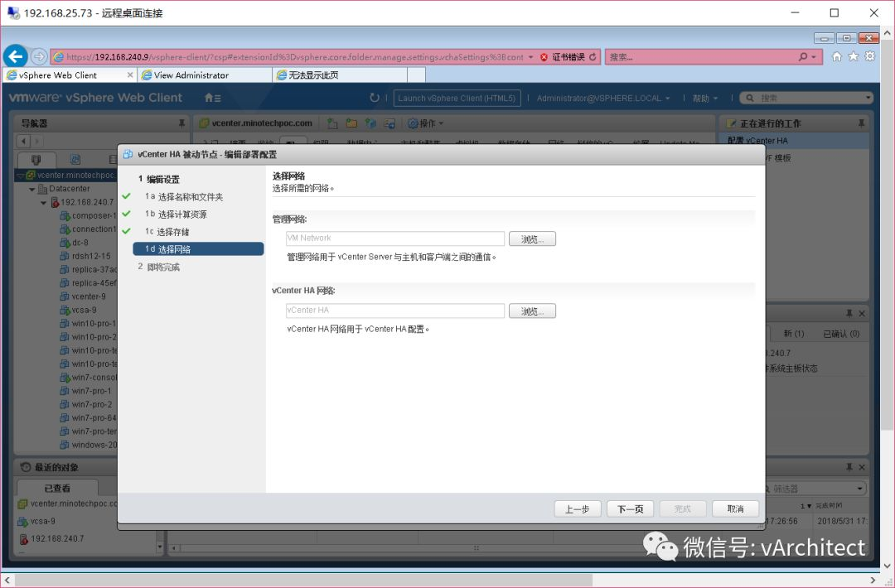Image resolution: width=895 pixels, height=588 pixels.
Task: Click 下一页 next button
Action: tap(630, 508)
